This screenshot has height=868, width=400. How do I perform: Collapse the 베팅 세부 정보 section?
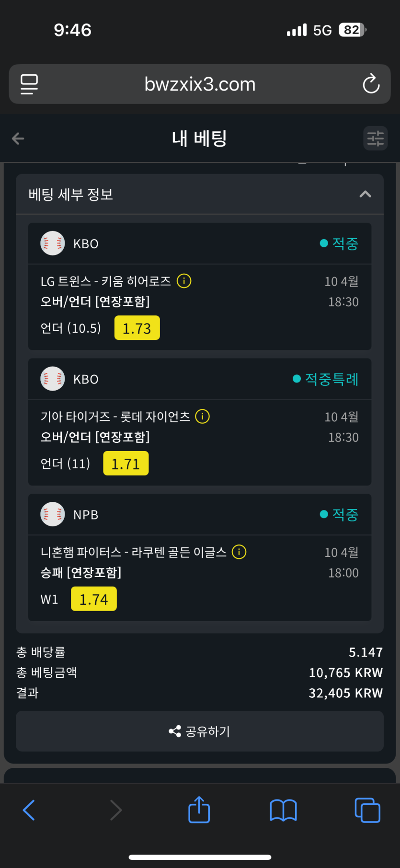[365, 194]
